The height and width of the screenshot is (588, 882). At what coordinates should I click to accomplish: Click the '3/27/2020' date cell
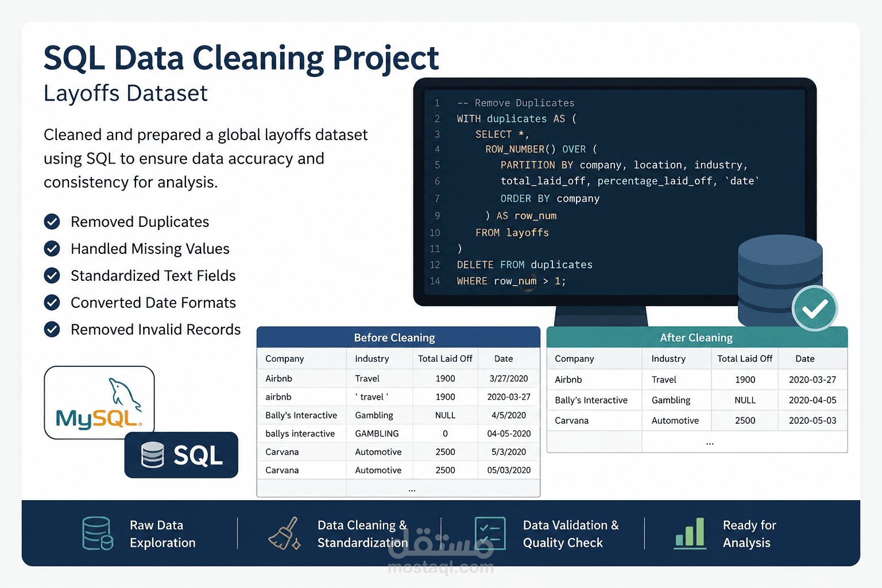tap(509, 378)
